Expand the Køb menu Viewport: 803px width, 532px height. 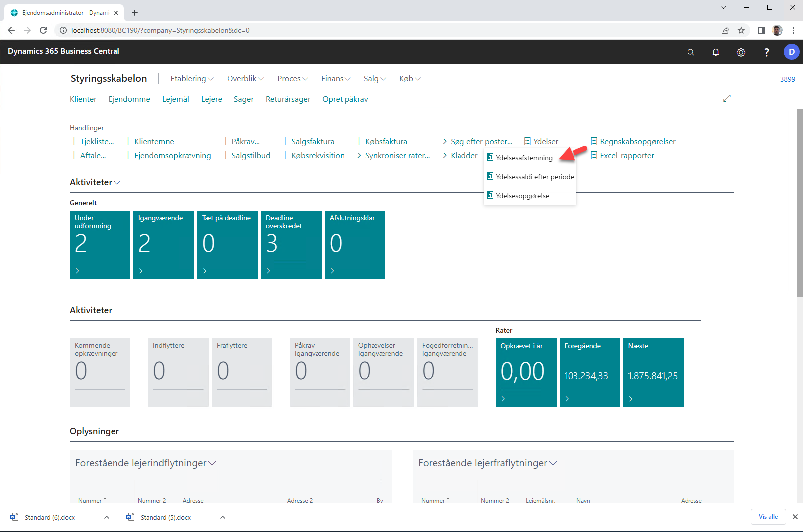(410, 79)
